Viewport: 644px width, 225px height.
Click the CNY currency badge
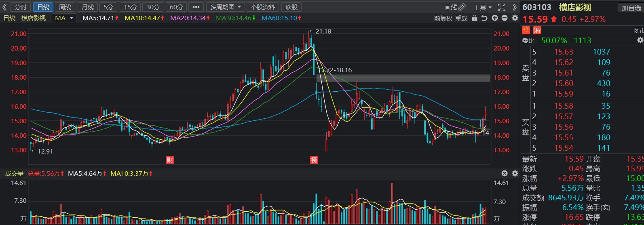[x=537, y=30]
